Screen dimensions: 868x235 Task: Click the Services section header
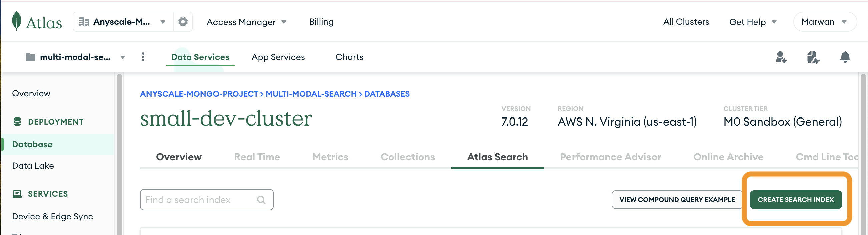click(48, 194)
